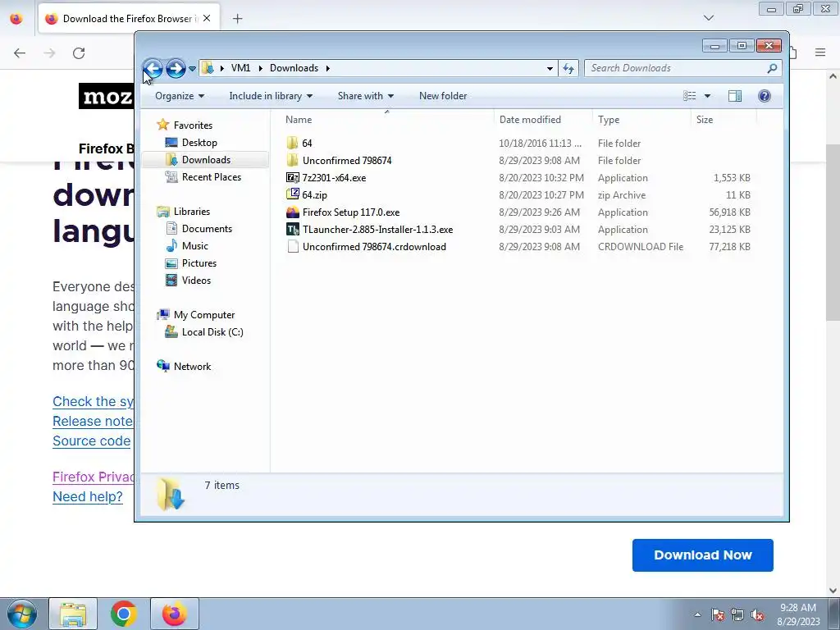Expand the address bar history dropdown
This screenshot has width=840, height=630.
[x=550, y=68]
